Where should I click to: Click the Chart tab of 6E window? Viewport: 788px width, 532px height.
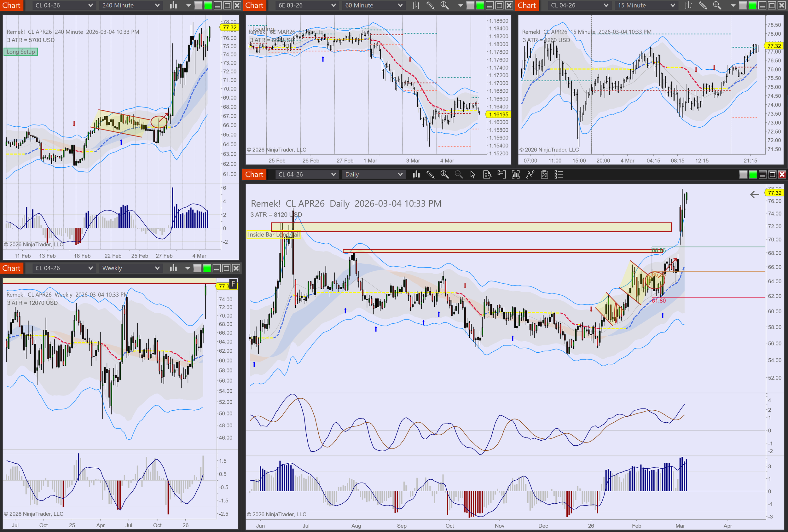(x=254, y=5)
